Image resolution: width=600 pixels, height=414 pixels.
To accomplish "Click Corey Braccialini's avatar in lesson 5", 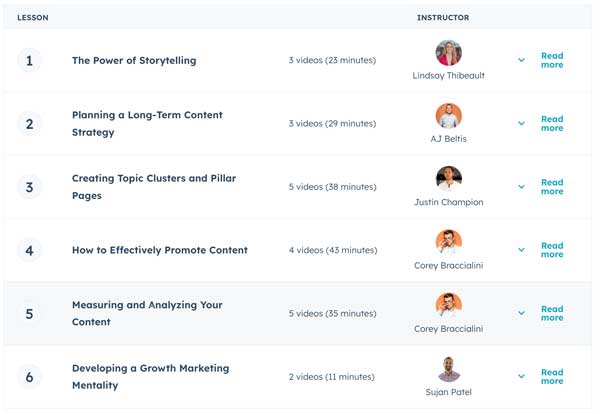I will [449, 306].
